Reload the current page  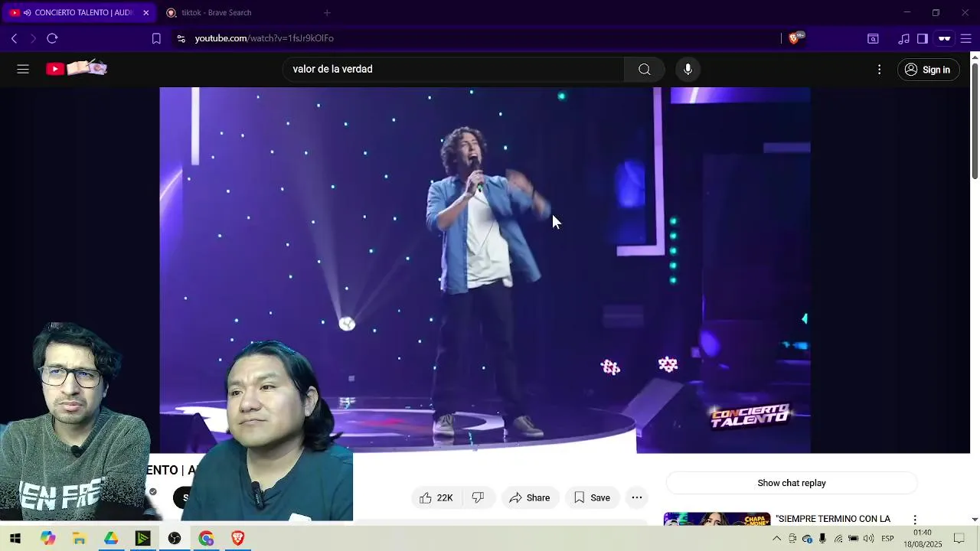(x=52, y=38)
